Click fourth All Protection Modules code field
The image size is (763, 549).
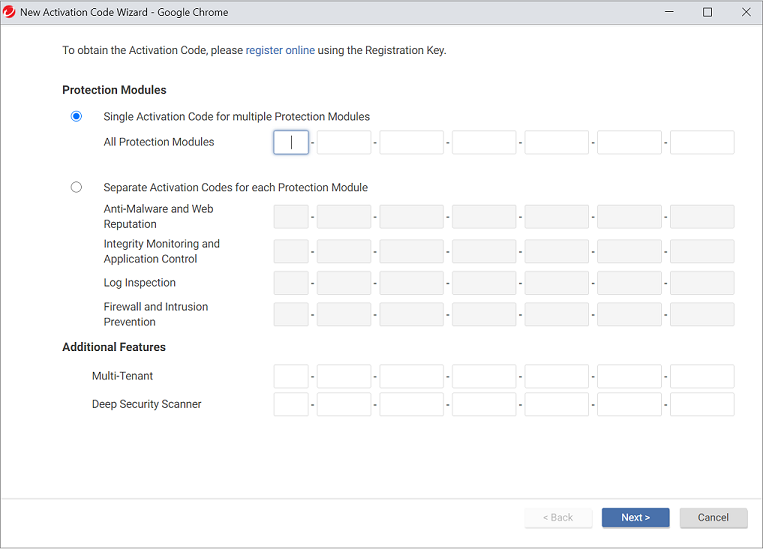(484, 142)
